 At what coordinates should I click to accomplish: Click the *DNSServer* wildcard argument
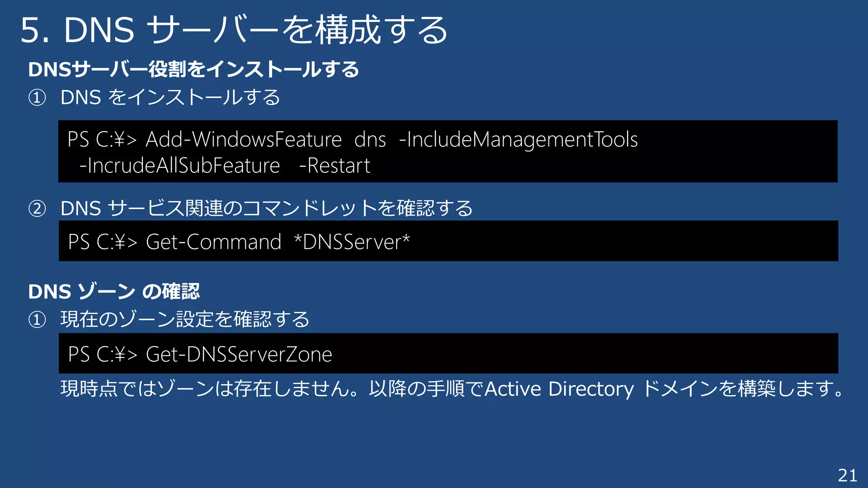[352, 242]
